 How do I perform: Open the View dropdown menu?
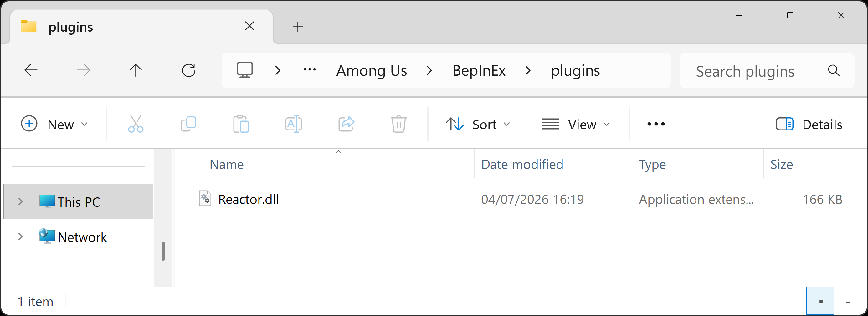(x=576, y=124)
